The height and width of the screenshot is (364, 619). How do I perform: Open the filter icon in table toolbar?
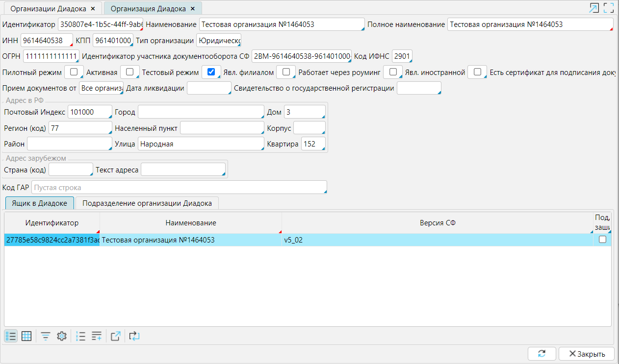pyautogui.click(x=46, y=336)
